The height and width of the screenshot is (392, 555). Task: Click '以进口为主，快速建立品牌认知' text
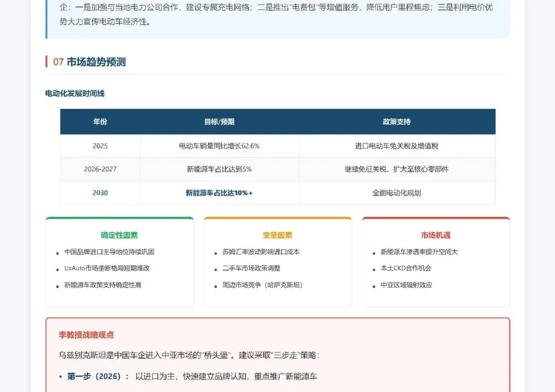193,377
